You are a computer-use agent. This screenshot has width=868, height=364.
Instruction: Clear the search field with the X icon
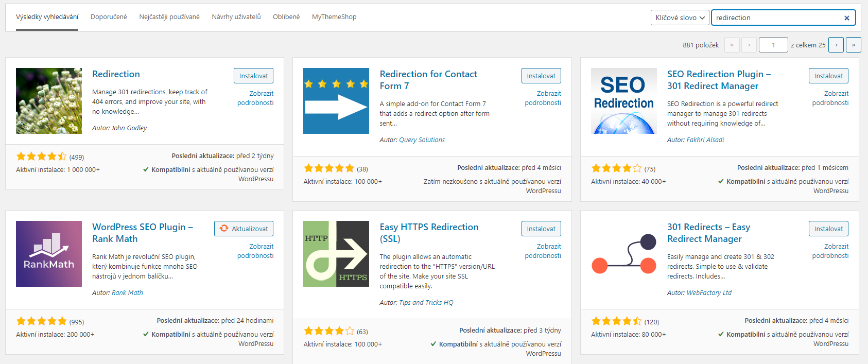(x=846, y=18)
